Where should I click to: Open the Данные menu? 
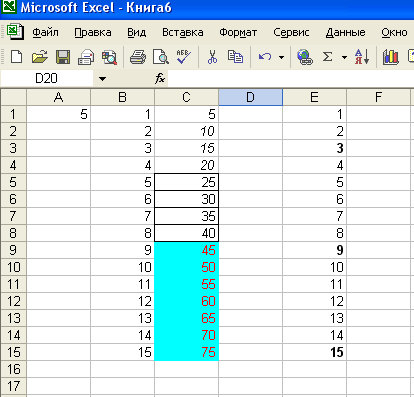346,32
